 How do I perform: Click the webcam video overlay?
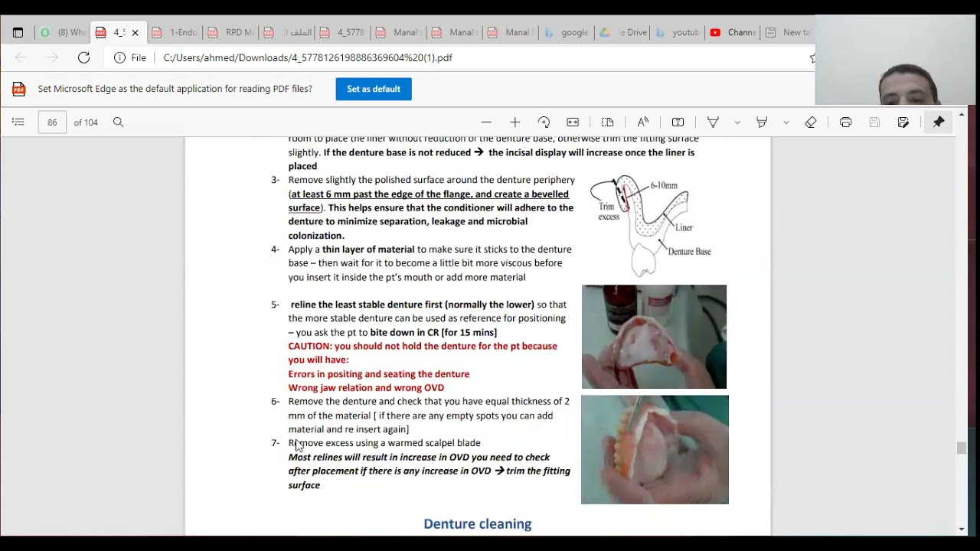pos(895,60)
